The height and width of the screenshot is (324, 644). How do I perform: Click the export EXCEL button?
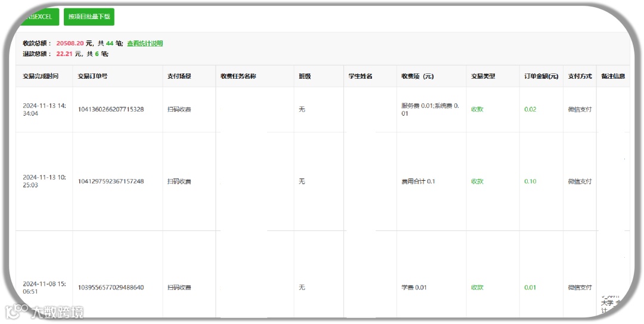click(x=39, y=17)
